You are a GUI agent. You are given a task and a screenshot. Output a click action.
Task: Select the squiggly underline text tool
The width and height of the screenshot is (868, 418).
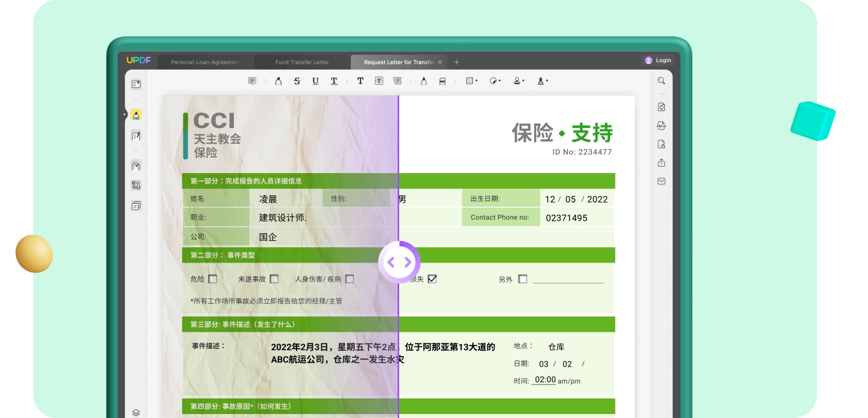coord(334,81)
